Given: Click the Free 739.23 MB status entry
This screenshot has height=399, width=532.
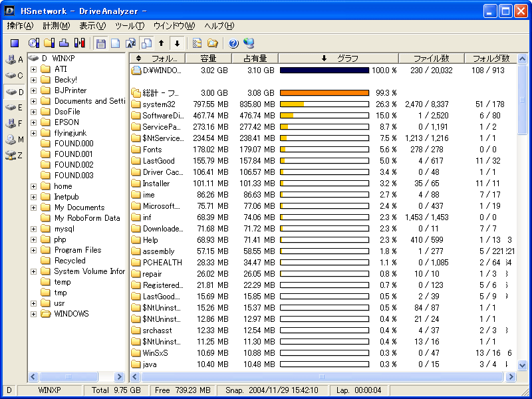Looking at the screenshot, I should (x=182, y=390).
